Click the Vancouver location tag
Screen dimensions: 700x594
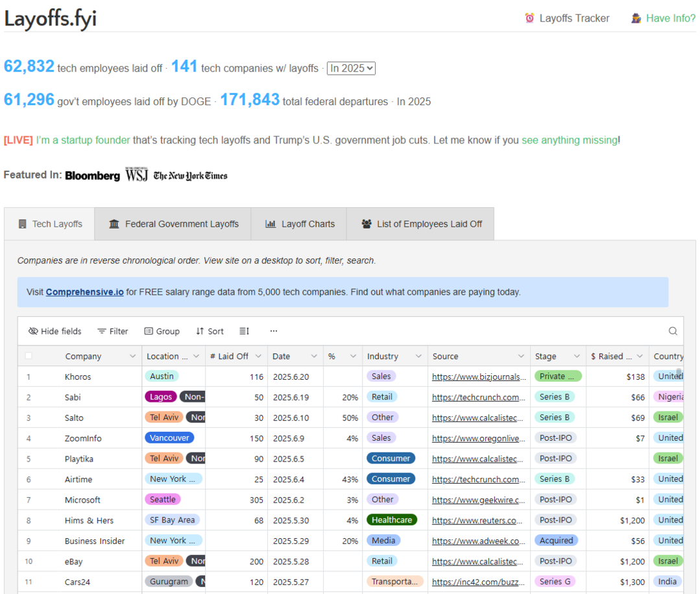[169, 438]
